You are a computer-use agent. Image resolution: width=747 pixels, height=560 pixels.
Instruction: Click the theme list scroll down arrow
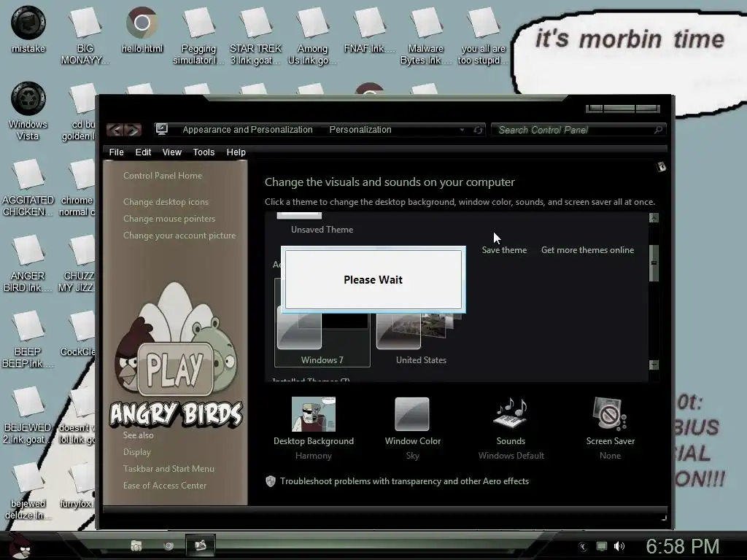[654, 365]
